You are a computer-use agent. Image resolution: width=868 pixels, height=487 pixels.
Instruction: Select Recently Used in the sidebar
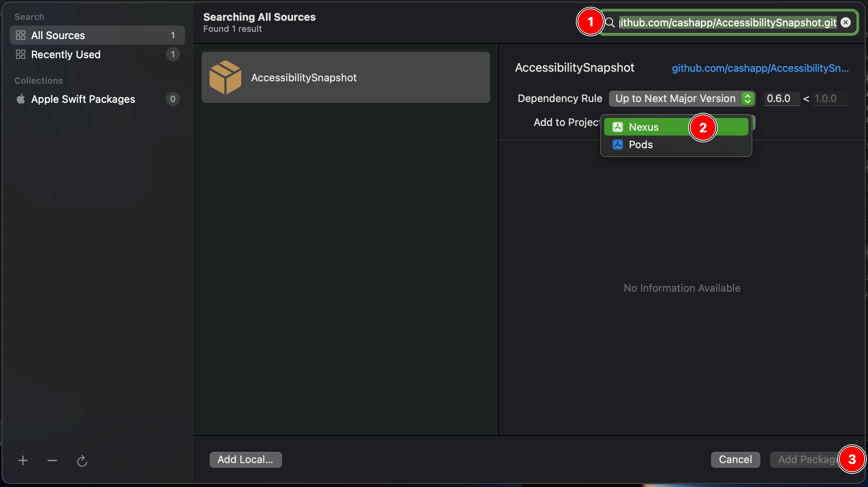[x=97, y=55]
